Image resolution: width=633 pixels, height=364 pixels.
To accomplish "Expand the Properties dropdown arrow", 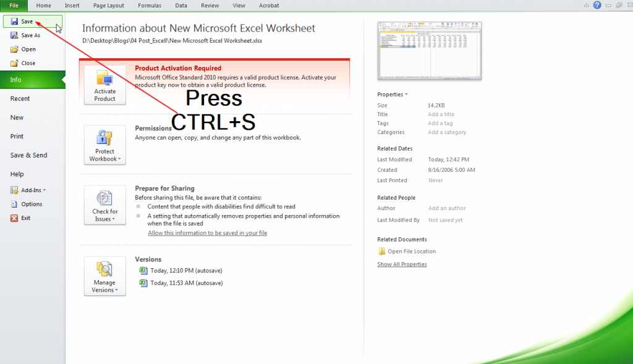I will point(407,95).
